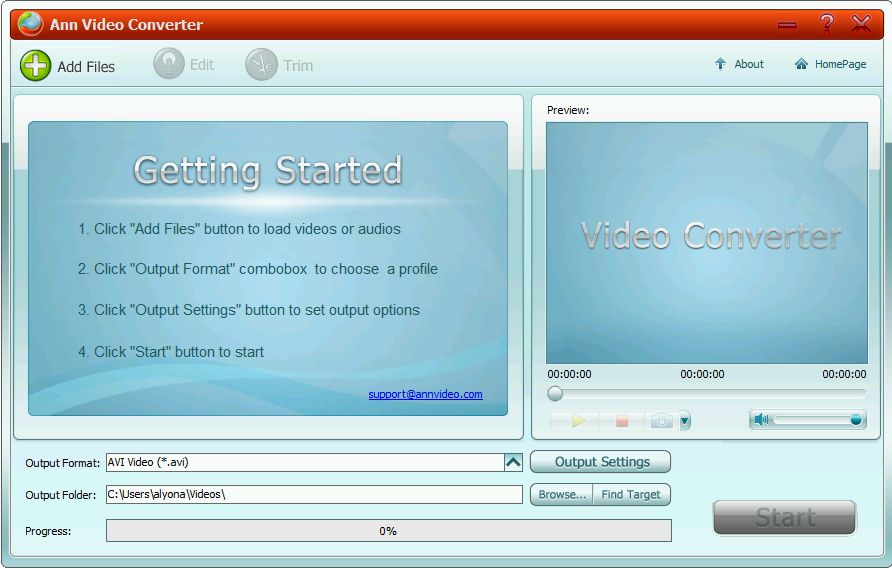Image resolution: width=892 pixels, height=568 pixels.
Task: Click the Find Target button
Action: pyautogui.click(x=631, y=494)
